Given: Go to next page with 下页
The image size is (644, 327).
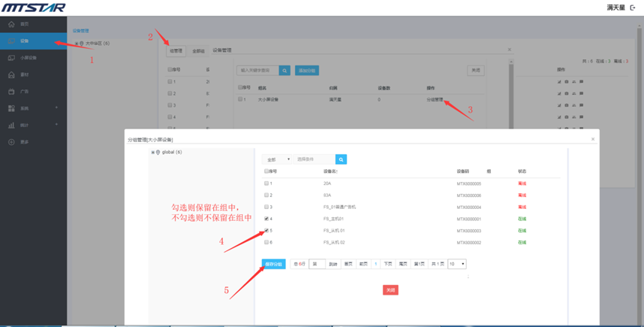Looking at the screenshot, I should tap(387, 264).
